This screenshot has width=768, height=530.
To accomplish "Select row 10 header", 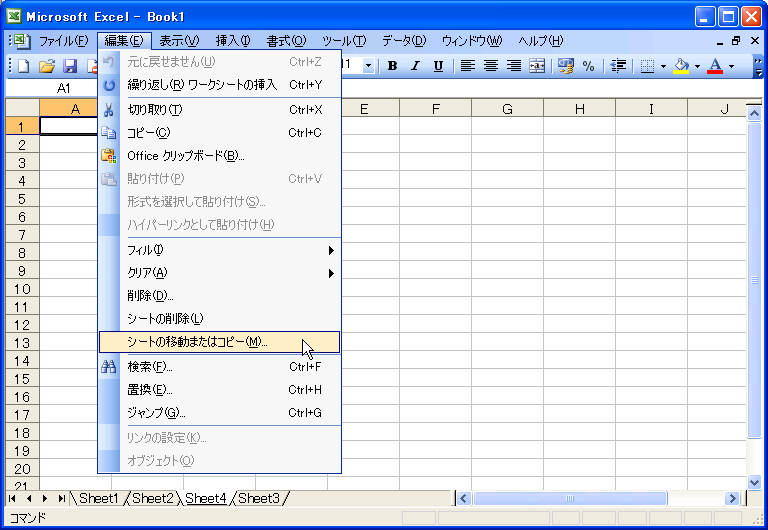I will point(22,289).
